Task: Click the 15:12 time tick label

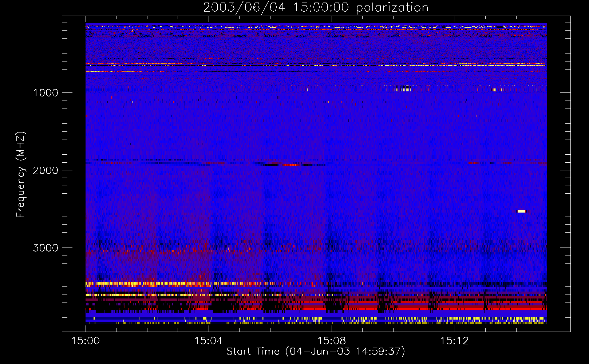Action: 454,341
